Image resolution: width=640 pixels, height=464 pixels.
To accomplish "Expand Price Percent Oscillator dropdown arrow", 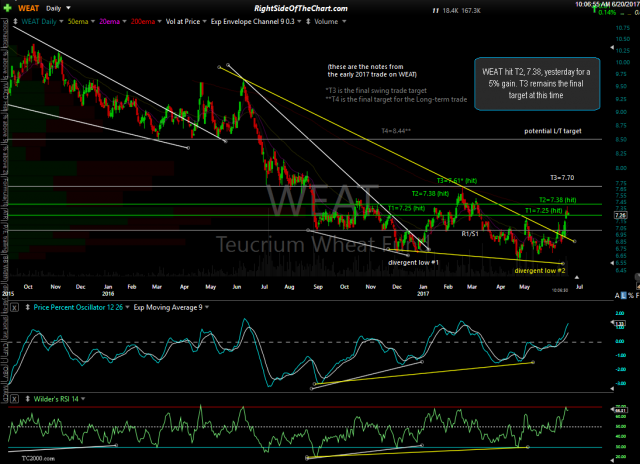I will (127, 307).
